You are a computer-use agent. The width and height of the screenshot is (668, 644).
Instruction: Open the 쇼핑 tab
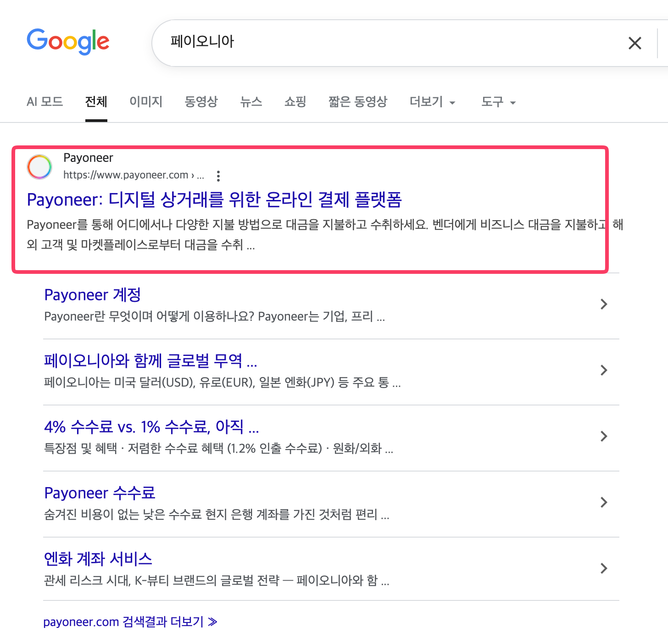[x=295, y=101]
